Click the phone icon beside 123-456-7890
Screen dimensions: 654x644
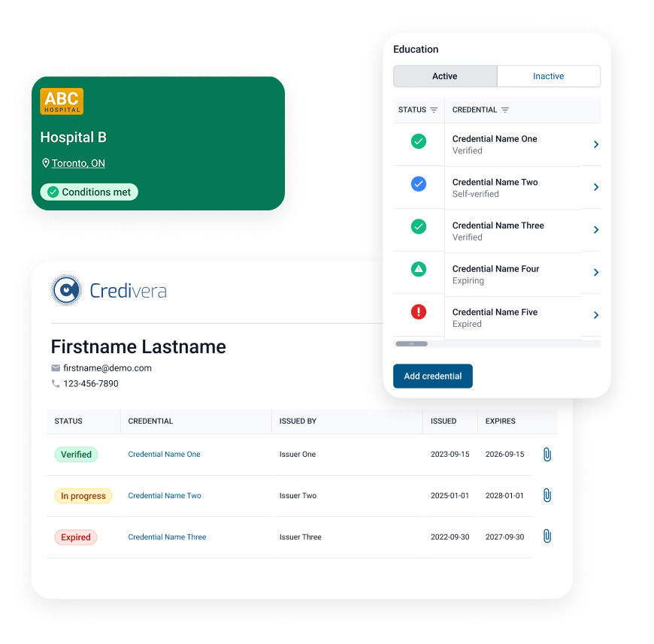click(55, 383)
